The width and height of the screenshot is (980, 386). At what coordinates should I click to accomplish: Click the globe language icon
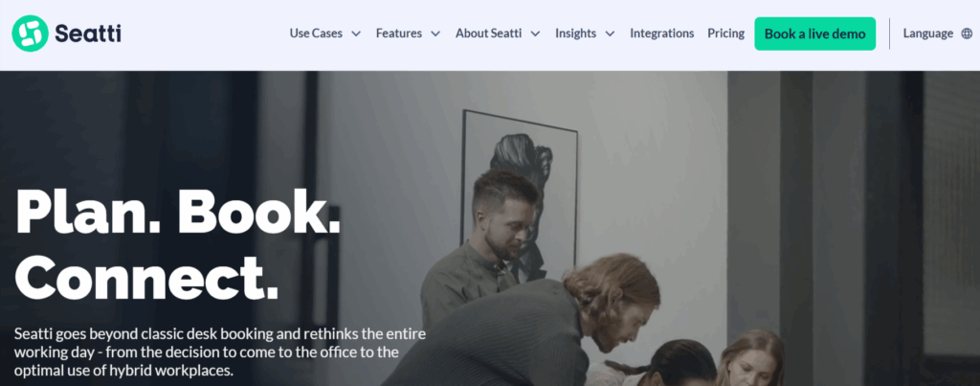(x=967, y=34)
